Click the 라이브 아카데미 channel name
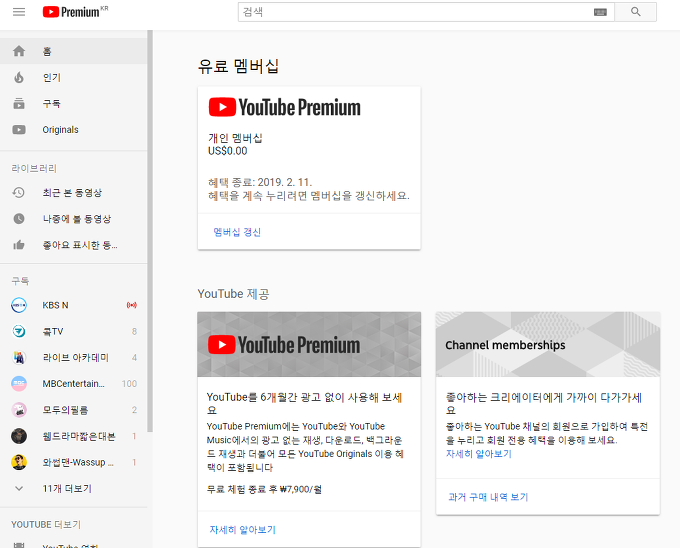This screenshot has width=680, height=548. click(75, 358)
